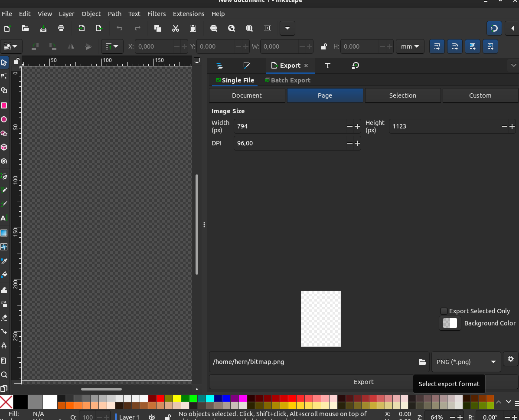The height and width of the screenshot is (420, 519).
Task: Open Background Color swatch picker
Action: [450, 323]
